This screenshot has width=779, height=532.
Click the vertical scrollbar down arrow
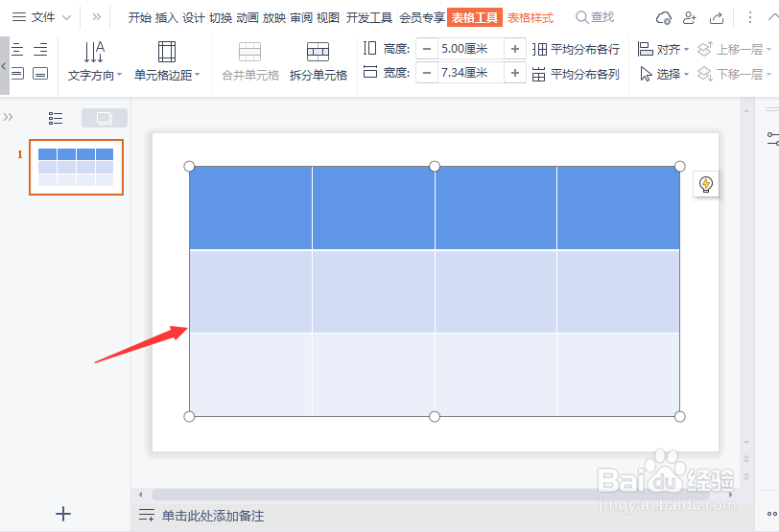click(745, 442)
